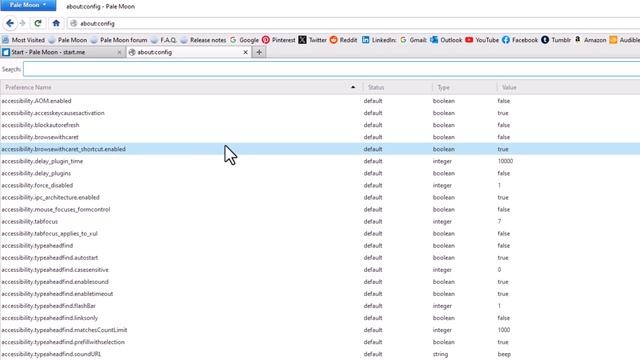Select accessibility.typeaheadfind.soundURL preference
The width and height of the screenshot is (640, 360).
click(320, 354)
